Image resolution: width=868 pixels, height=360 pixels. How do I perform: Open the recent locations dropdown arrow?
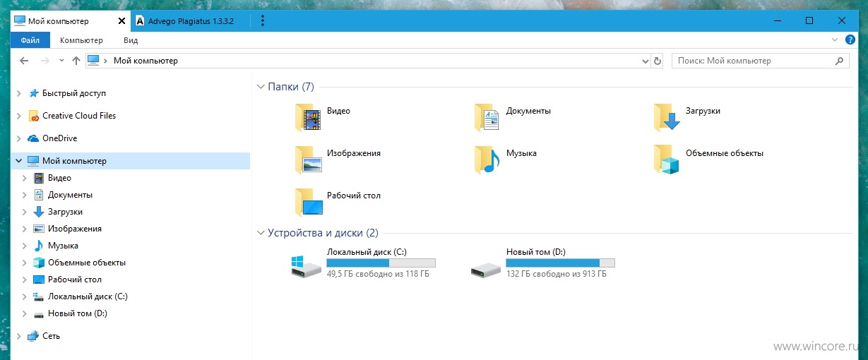(61, 61)
